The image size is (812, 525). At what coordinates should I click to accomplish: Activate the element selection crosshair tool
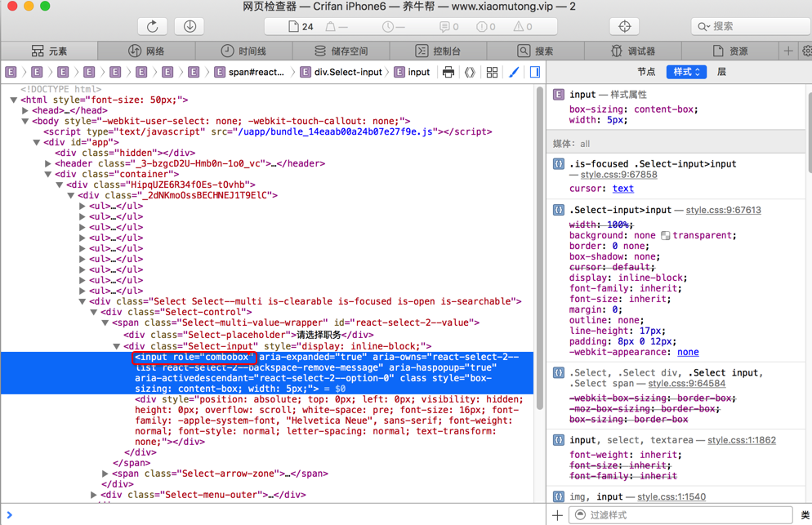tap(625, 26)
